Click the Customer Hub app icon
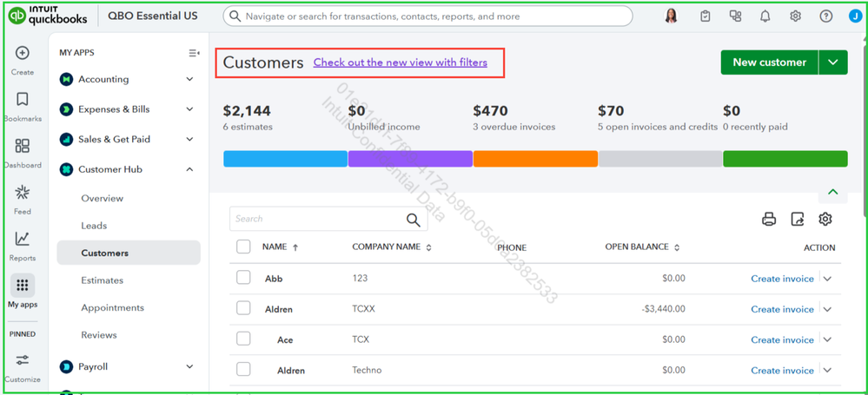 [x=66, y=169]
